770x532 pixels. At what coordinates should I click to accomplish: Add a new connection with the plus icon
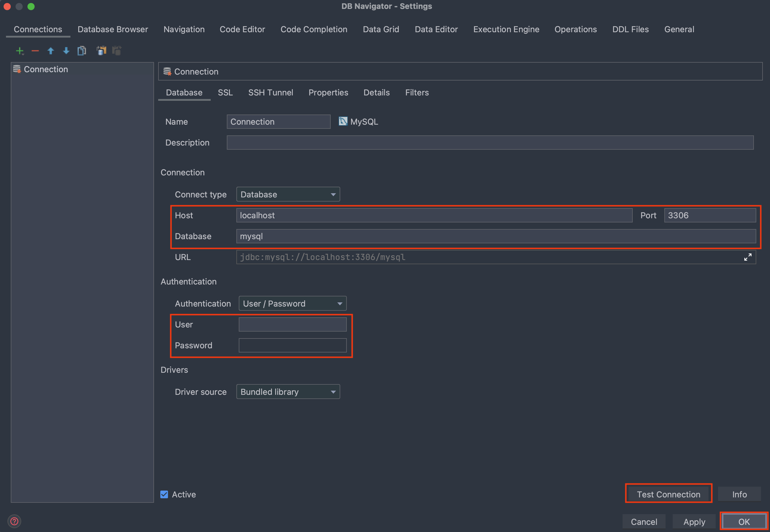tap(20, 51)
